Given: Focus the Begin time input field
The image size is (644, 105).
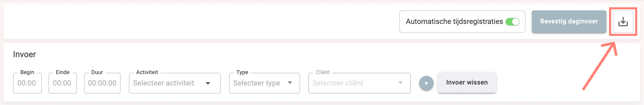Looking at the screenshot, I should (x=27, y=83).
